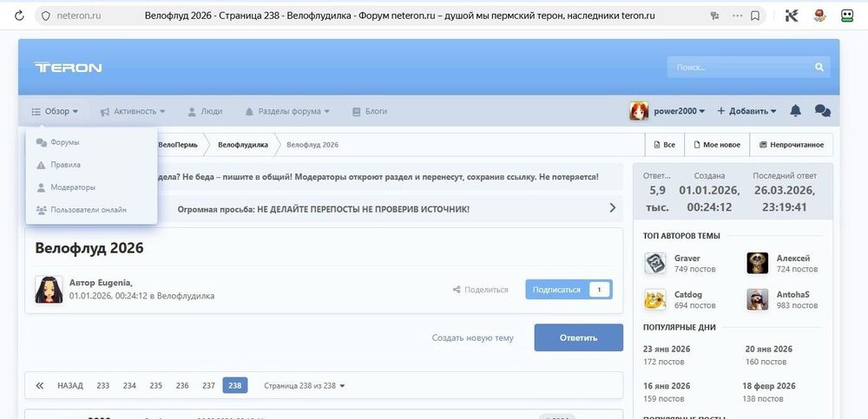
Task: Click power2000 user avatar in navbar
Action: pos(639,111)
